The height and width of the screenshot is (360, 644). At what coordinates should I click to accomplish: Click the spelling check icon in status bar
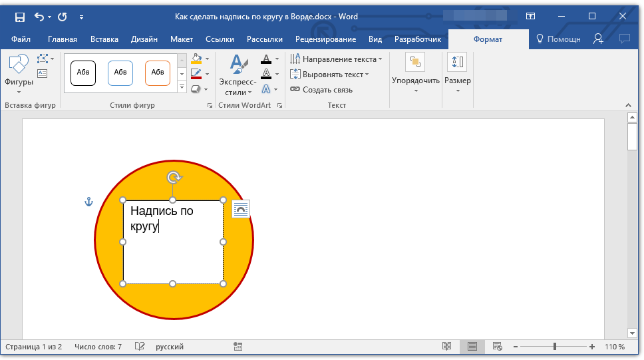tap(140, 347)
